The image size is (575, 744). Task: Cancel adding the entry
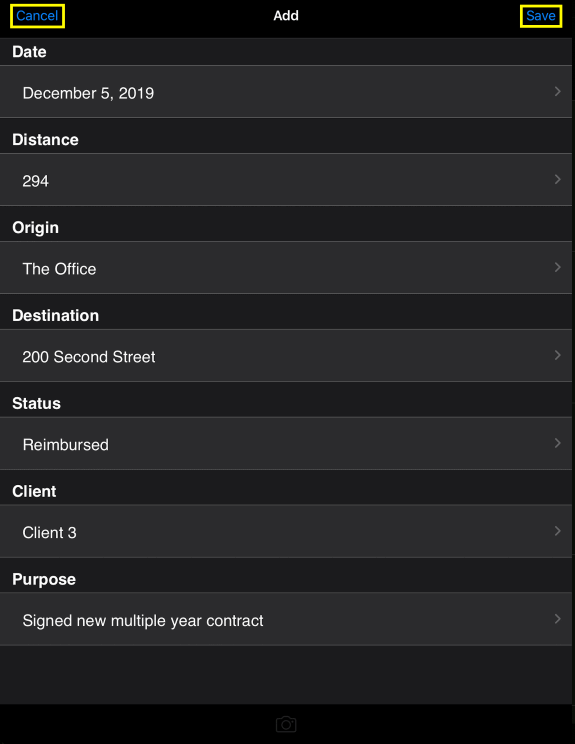click(x=37, y=16)
